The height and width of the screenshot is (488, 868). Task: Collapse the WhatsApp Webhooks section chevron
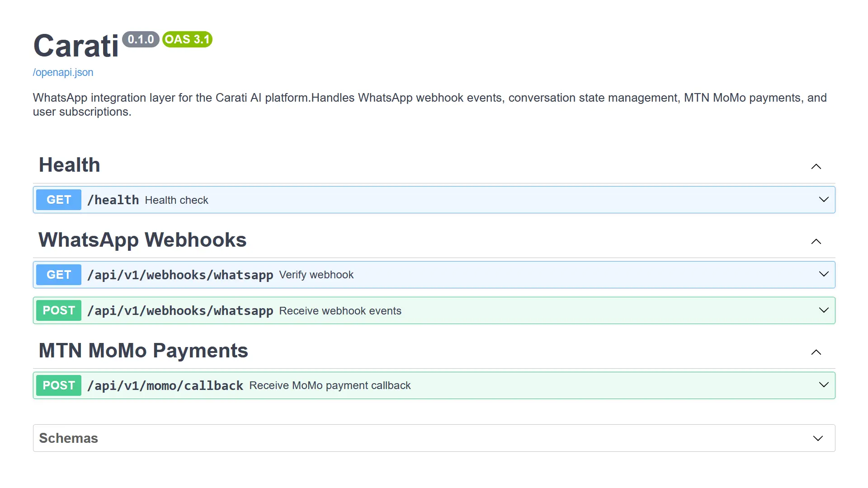[x=816, y=242]
